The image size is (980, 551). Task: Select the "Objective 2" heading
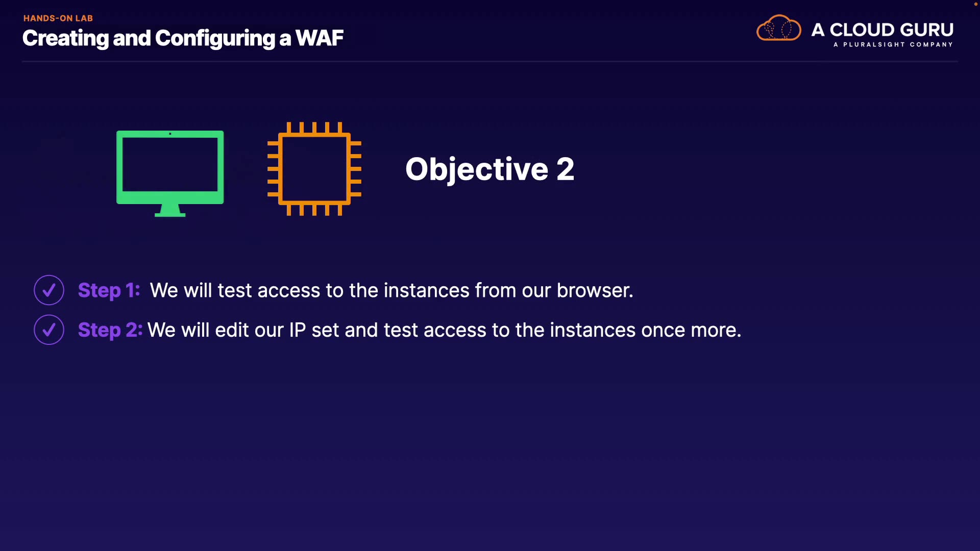[x=489, y=169]
